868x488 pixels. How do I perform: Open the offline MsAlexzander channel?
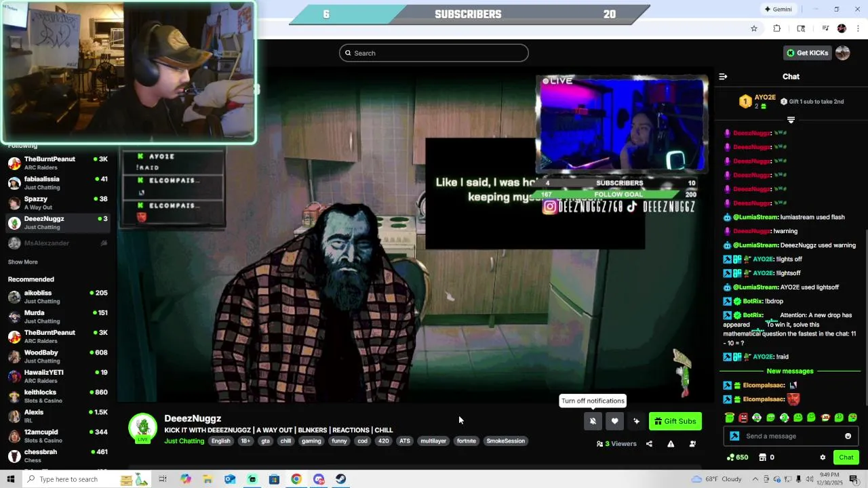(x=58, y=243)
